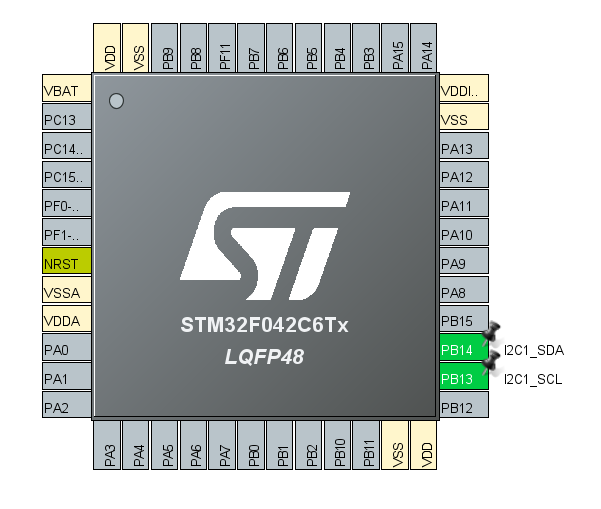This screenshot has width=601, height=509.
Task: Click the STM32F042C6Tx chip name
Action: point(264,325)
